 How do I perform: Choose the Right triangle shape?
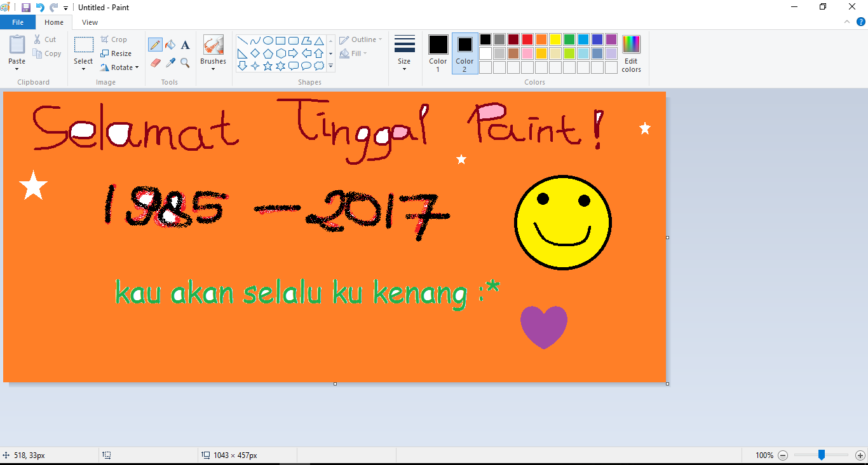242,53
